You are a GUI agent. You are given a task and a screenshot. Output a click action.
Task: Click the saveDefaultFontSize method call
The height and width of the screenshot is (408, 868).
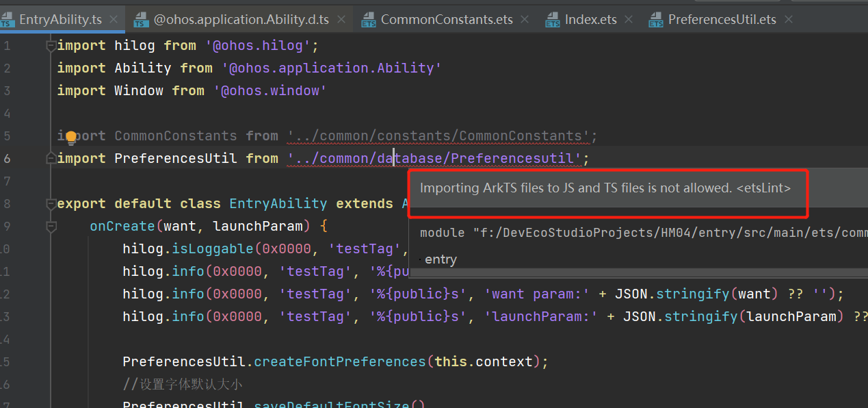coord(332,404)
